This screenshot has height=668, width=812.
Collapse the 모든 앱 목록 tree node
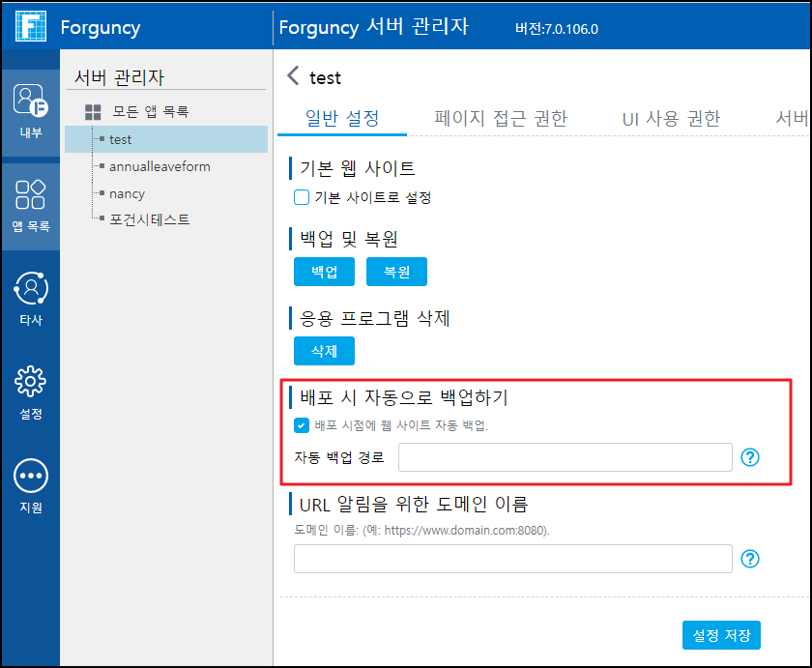(x=93, y=113)
